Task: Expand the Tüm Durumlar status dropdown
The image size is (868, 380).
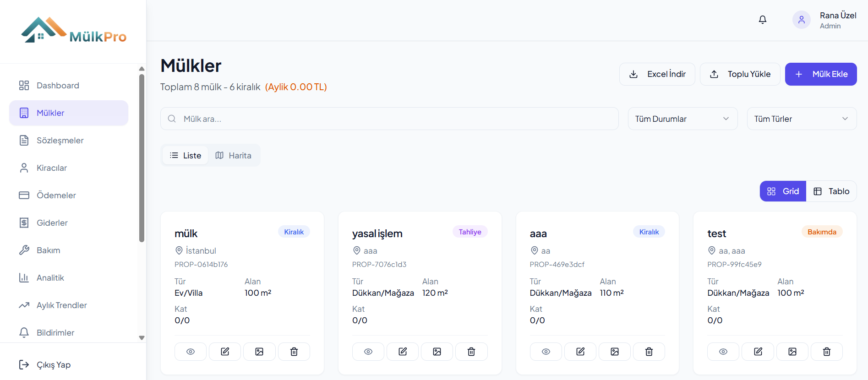Action: click(x=682, y=119)
